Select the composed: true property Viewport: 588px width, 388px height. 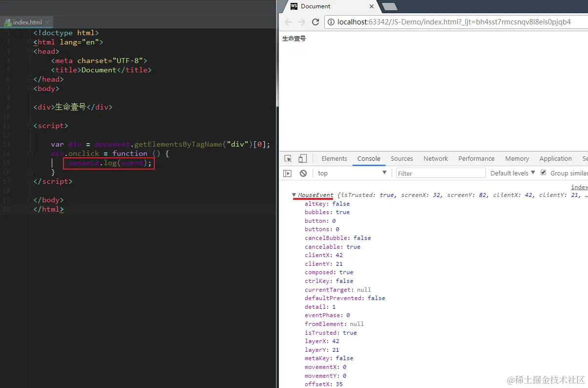(329, 272)
